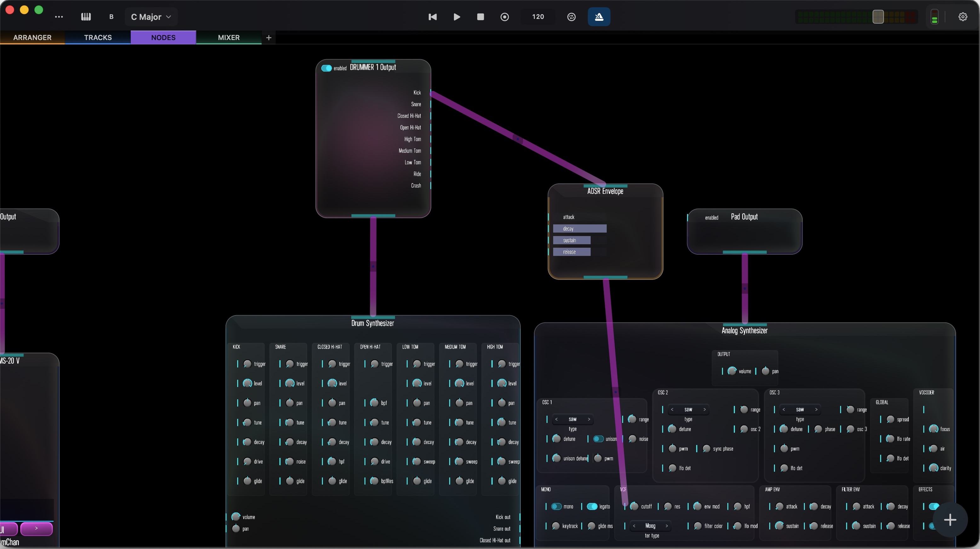This screenshot has width=980, height=549.
Task: Click the VCF env mod knob
Action: 697,506
